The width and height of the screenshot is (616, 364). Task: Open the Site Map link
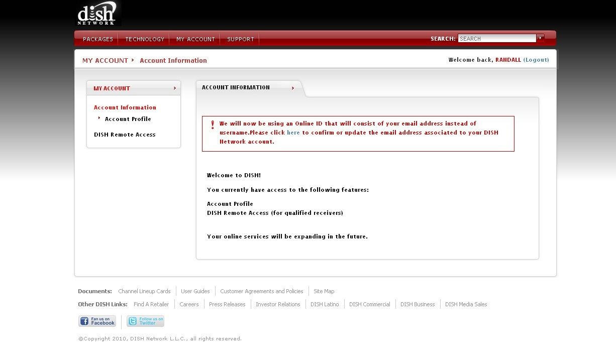point(324,291)
